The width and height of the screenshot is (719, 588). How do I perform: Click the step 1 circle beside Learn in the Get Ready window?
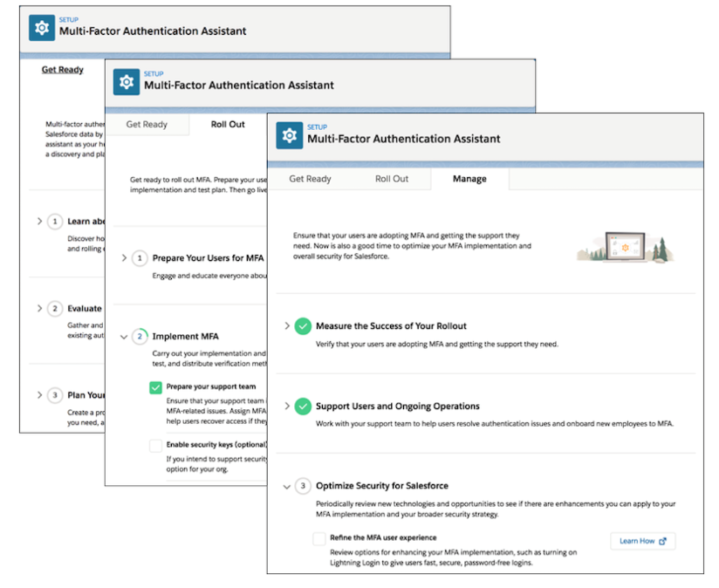coord(55,222)
